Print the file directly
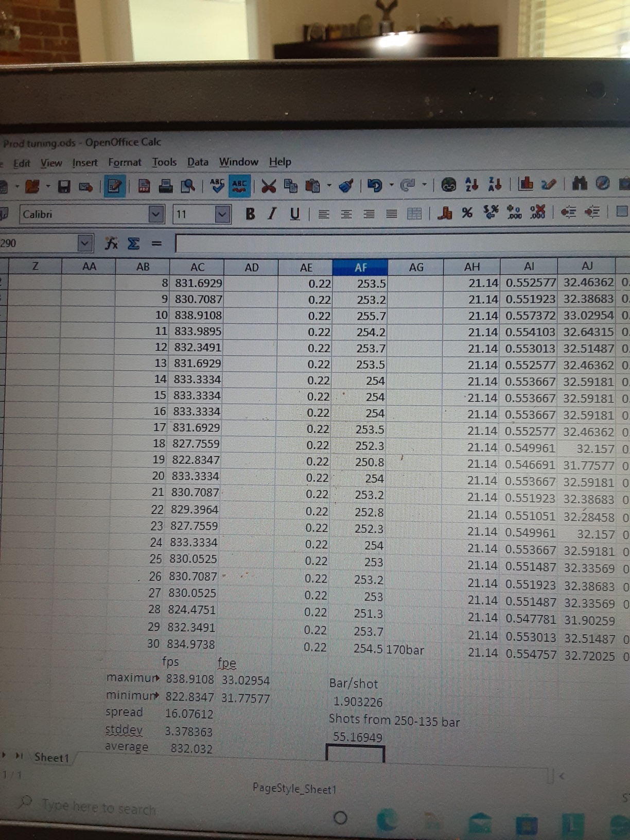 166,186
